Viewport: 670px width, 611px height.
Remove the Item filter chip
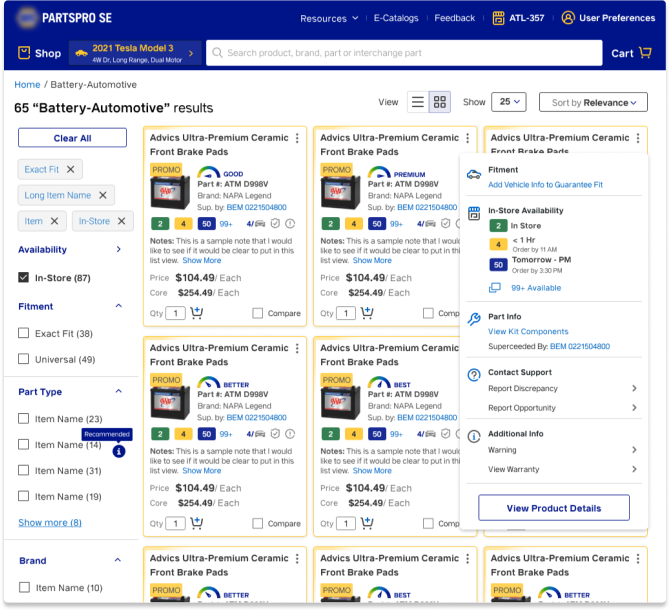pos(54,221)
